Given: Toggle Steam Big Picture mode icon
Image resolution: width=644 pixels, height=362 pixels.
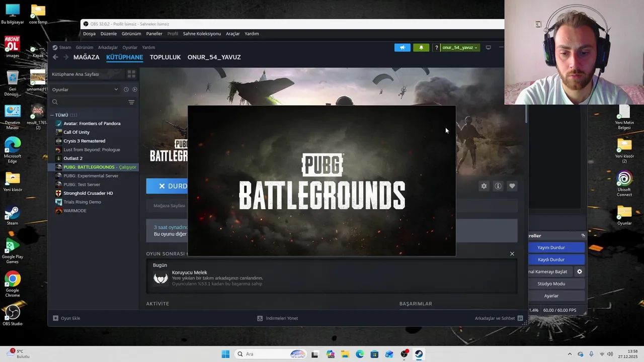Looking at the screenshot, I should click(x=488, y=47).
